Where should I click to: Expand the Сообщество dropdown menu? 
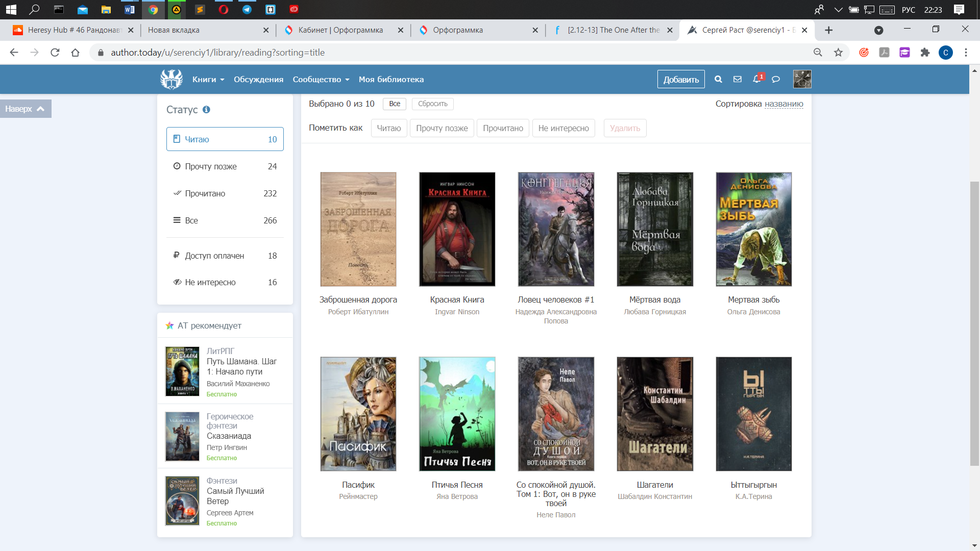click(321, 80)
